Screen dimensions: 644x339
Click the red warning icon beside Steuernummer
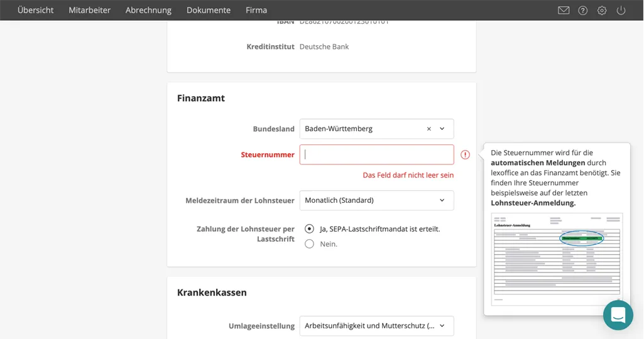tap(465, 154)
